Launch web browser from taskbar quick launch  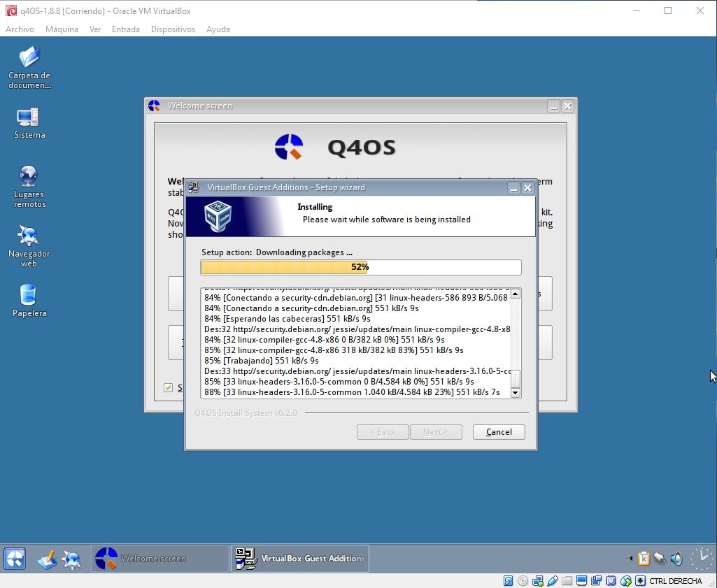72,559
